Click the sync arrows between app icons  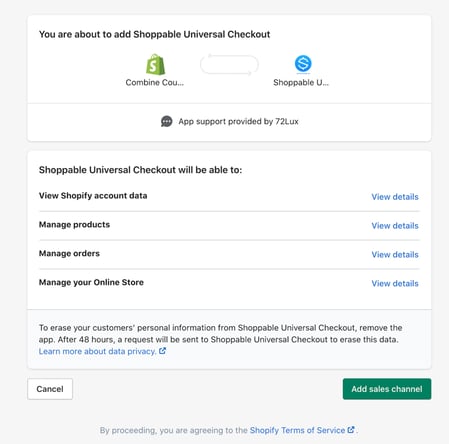(229, 64)
